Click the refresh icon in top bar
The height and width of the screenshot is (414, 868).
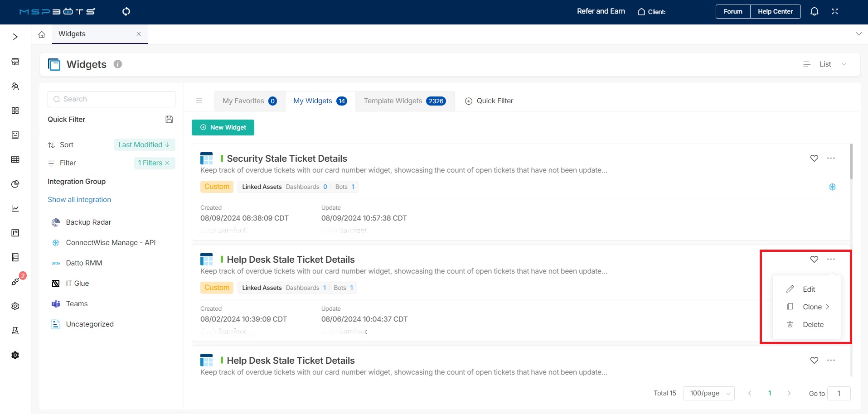[126, 12]
